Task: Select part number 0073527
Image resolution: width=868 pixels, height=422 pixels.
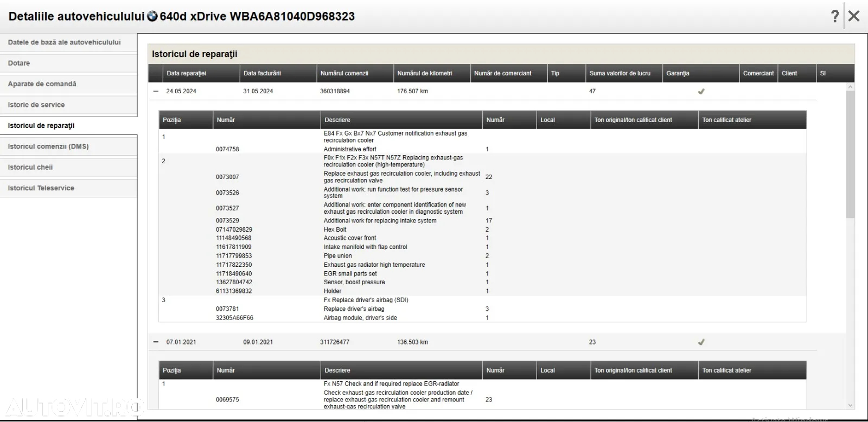Action: pyautogui.click(x=227, y=208)
